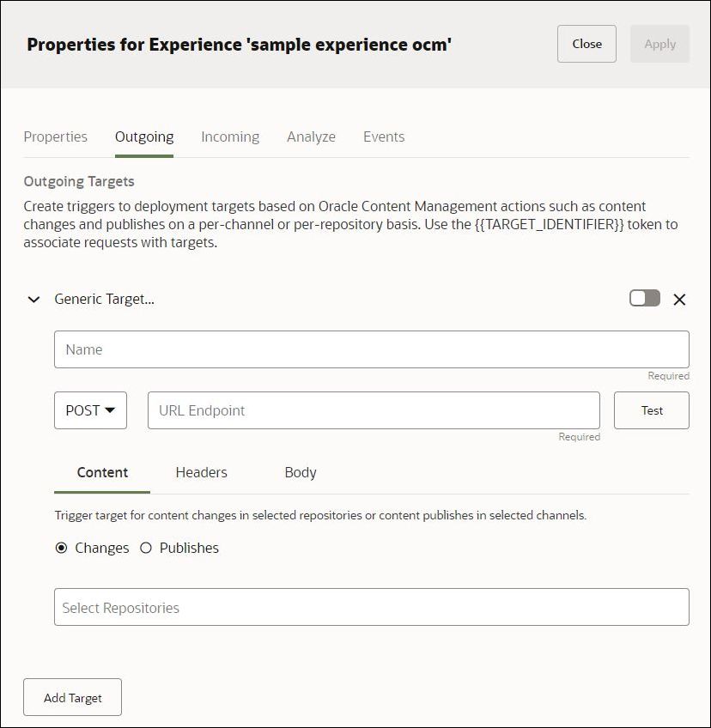Switch to the Headers tab
Image resolution: width=711 pixels, height=728 pixels.
[x=201, y=472]
